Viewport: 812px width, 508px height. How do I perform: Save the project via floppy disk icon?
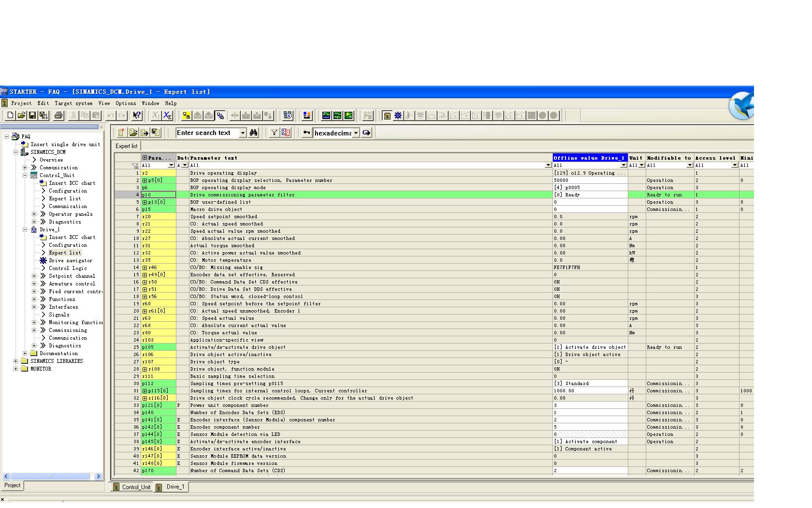click(x=32, y=116)
